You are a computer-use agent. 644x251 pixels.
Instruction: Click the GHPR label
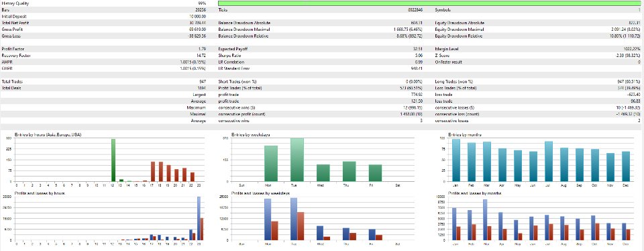6,69
